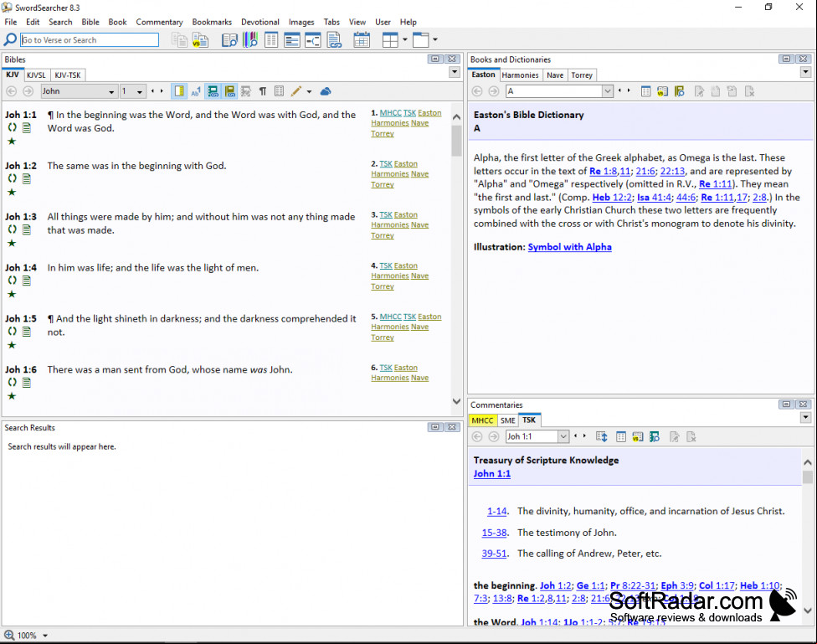Screen dimensions: 817x644
Task: Switch to the Harmonies tab
Action: (520, 75)
